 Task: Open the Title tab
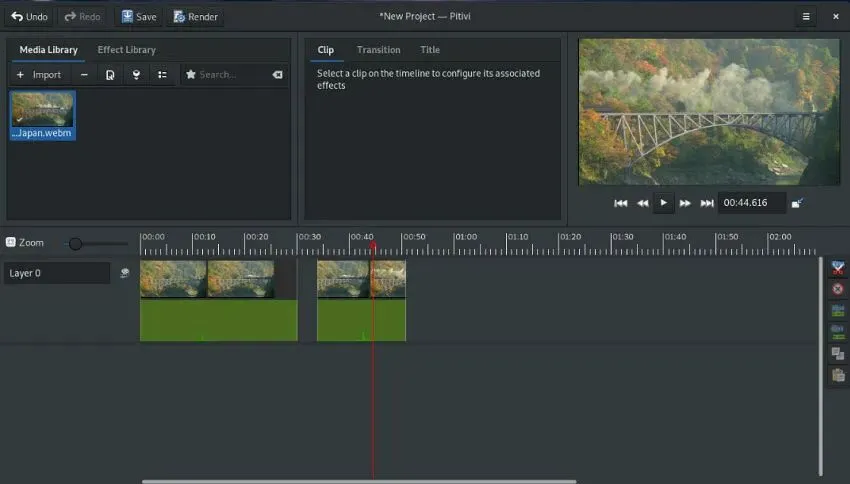(430, 50)
